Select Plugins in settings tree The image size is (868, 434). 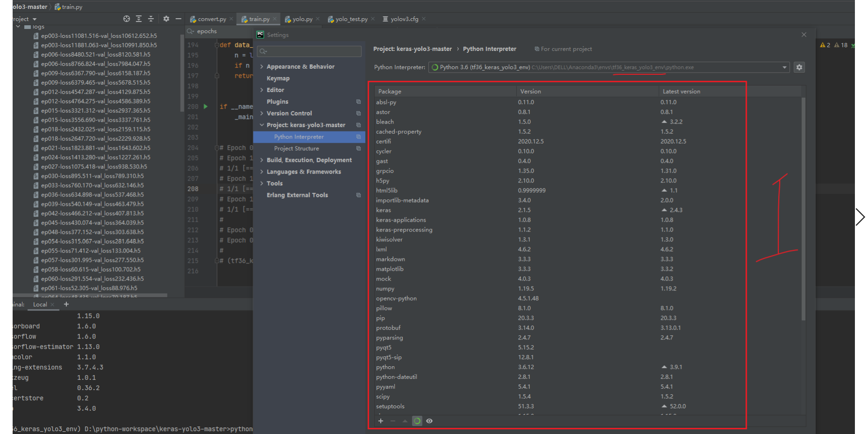point(277,101)
